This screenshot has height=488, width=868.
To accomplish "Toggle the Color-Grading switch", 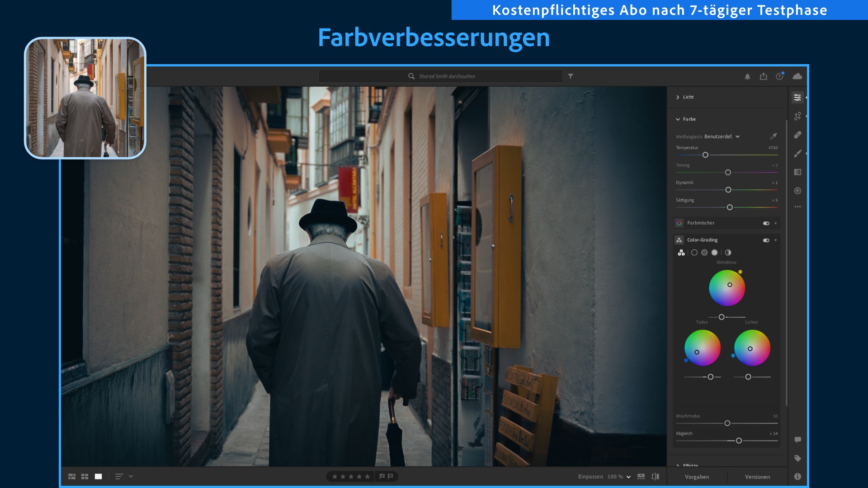I will (x=766, y=240).
